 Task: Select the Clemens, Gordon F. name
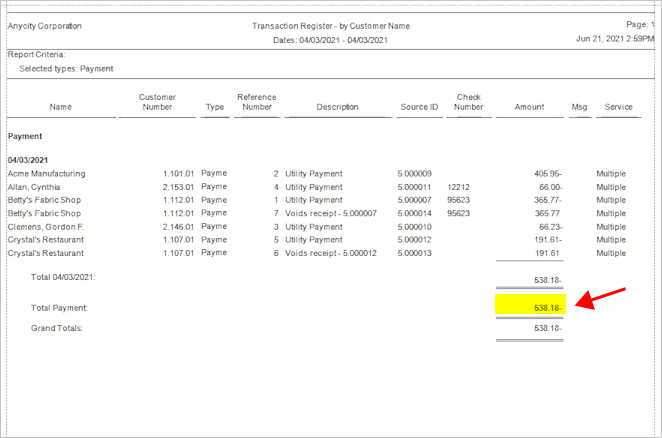[x=46, y=227]
